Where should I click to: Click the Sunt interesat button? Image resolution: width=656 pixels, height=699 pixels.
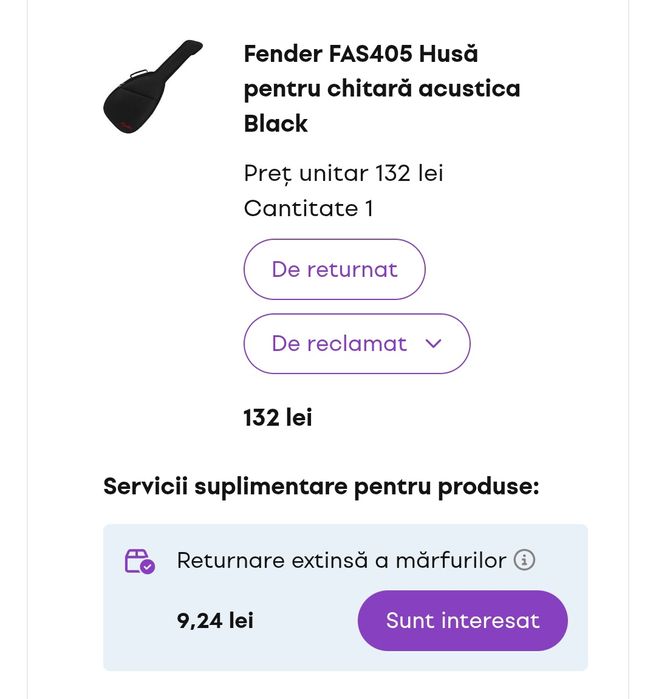(x=462, y=620)
